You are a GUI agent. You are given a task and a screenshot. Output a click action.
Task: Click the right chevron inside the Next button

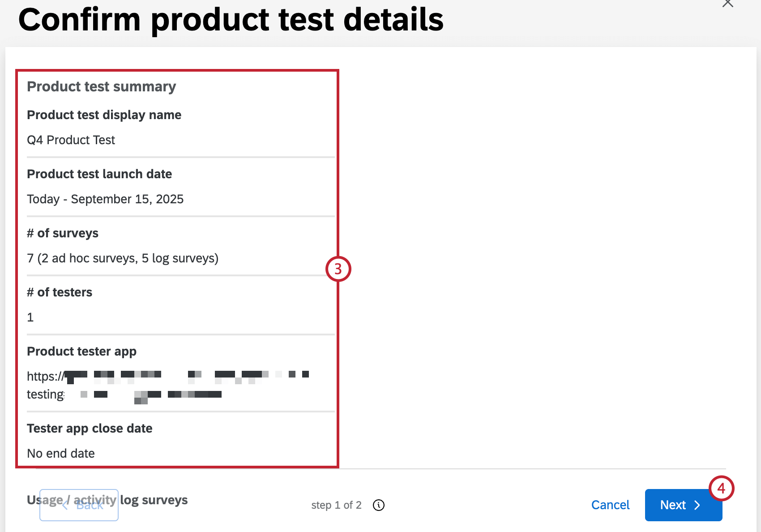click(697, 505)
